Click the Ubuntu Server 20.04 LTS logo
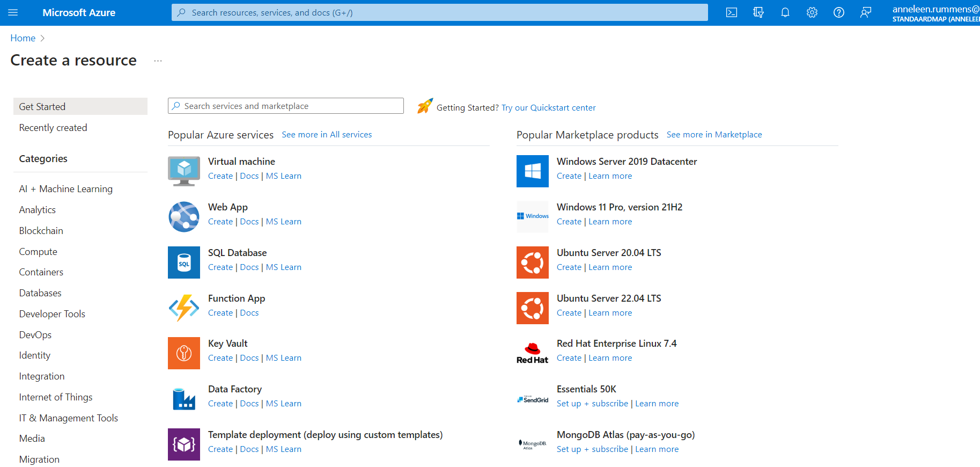The image size is (980, 467). pyautogui.click(x=533, y=262)
